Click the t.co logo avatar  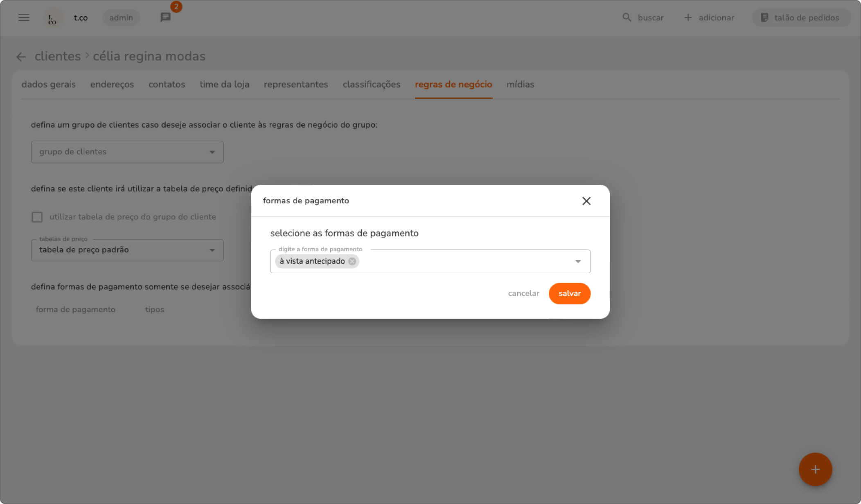(53, 18)
